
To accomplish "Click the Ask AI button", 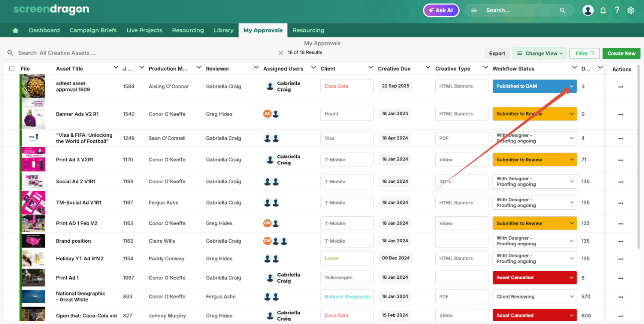I will pyautogui.click(x=441, y=10).
